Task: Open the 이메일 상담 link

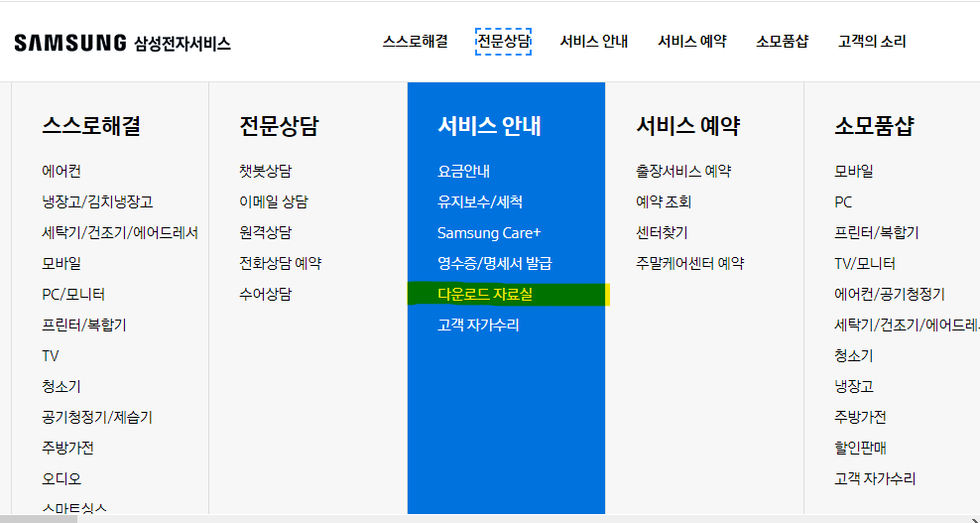Action: coord(273,201)
